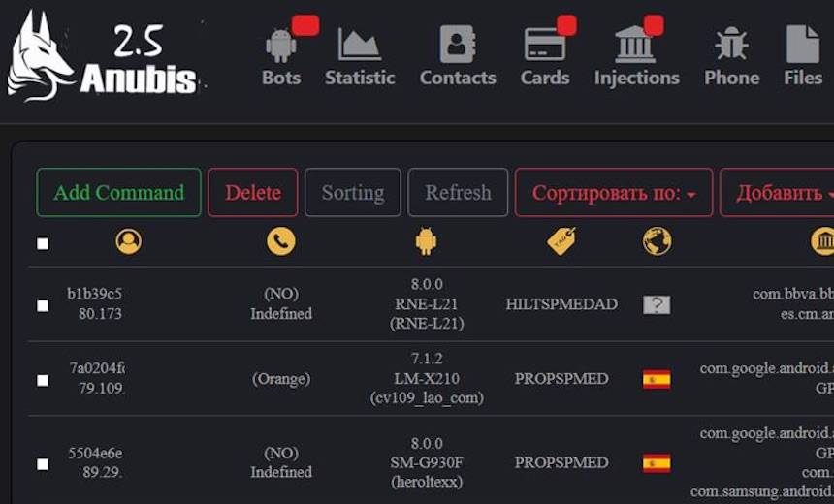The height and width of the screenshot is (504, 834).
Task: Click the red Delete button
Action: pyautogui.click(x=253, y=193)
